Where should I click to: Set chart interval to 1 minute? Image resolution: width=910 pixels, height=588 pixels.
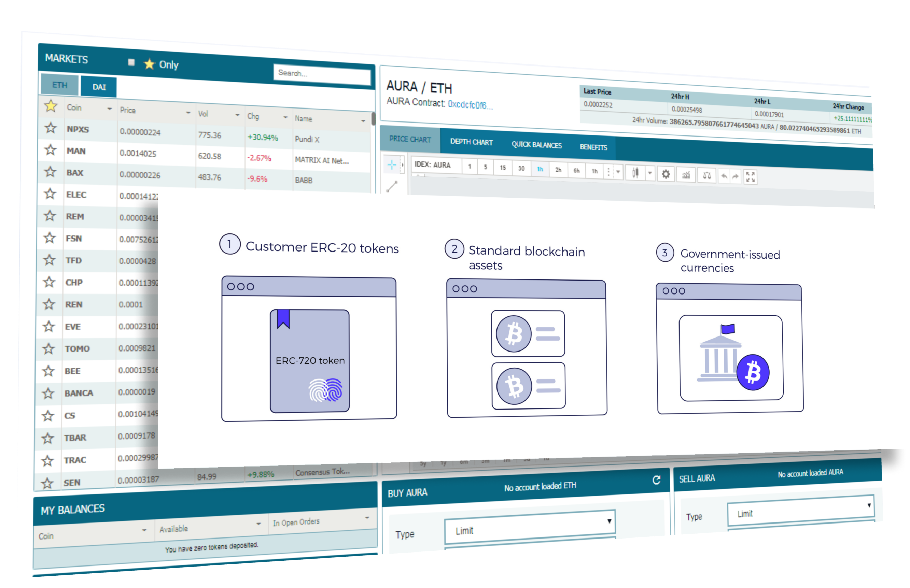470,167
